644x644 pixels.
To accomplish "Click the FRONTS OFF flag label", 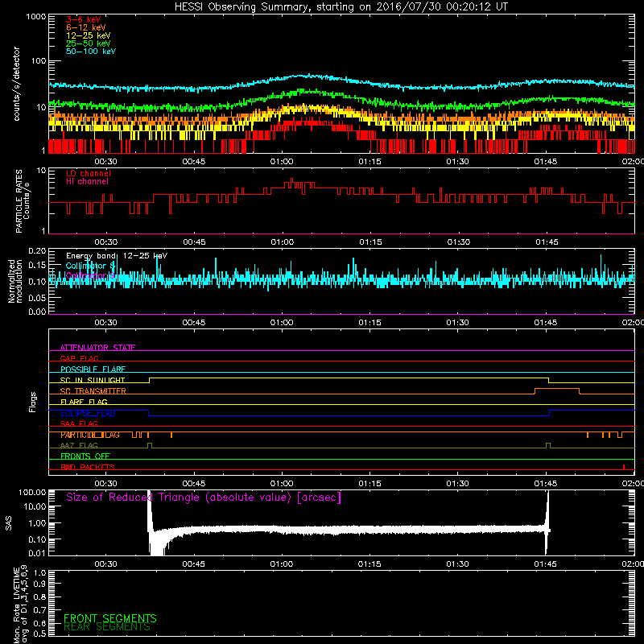I will (85, 456).
